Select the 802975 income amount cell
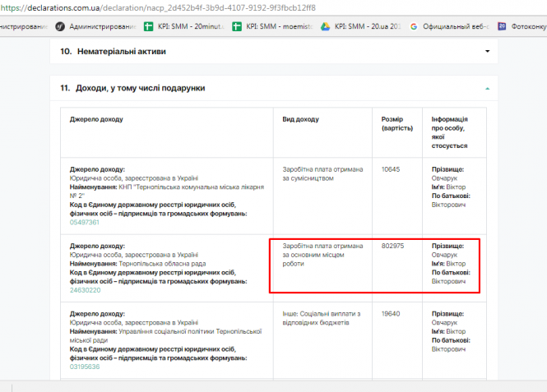This screenshot has width=547, height=392. pos(393,246)
